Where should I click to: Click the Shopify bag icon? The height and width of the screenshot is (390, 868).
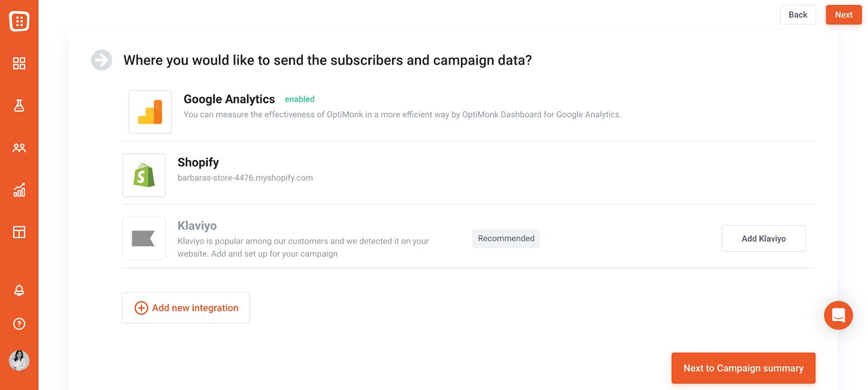(x=144, y=175)
